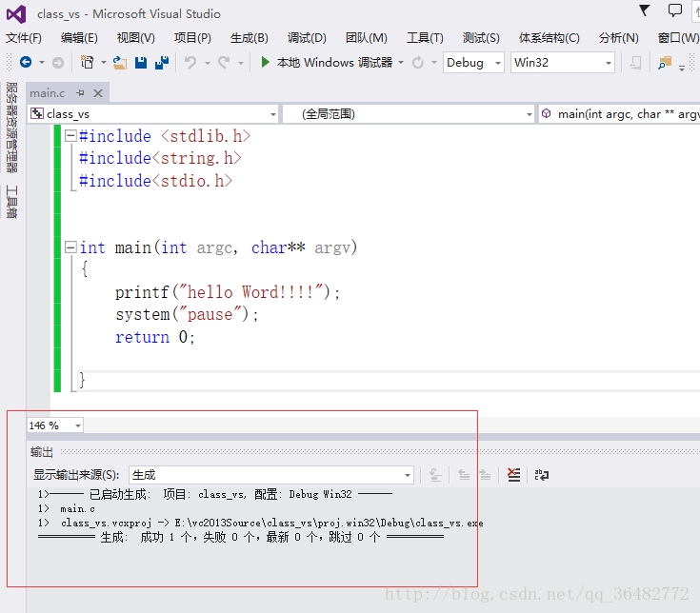Screen dimensions: 700x613
Task: Save the current file with disk icon
Action: point(141,63)
